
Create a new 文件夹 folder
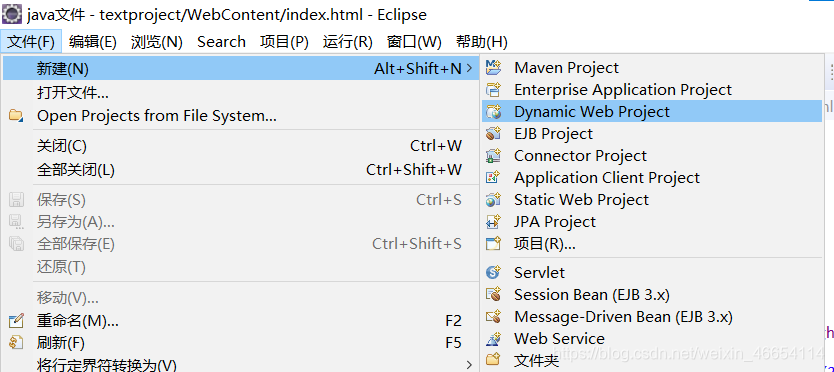[652, 360]
